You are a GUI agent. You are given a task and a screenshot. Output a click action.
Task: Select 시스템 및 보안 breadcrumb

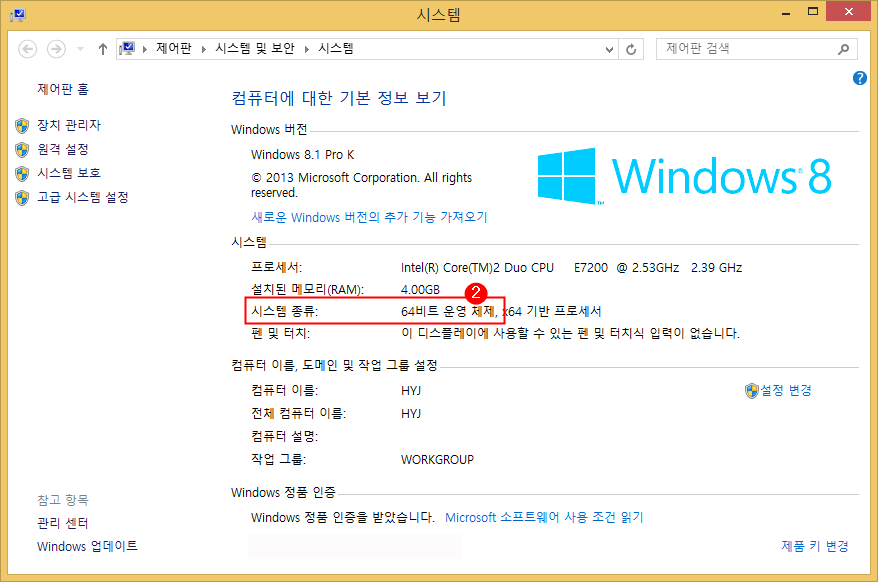(255, 49)
